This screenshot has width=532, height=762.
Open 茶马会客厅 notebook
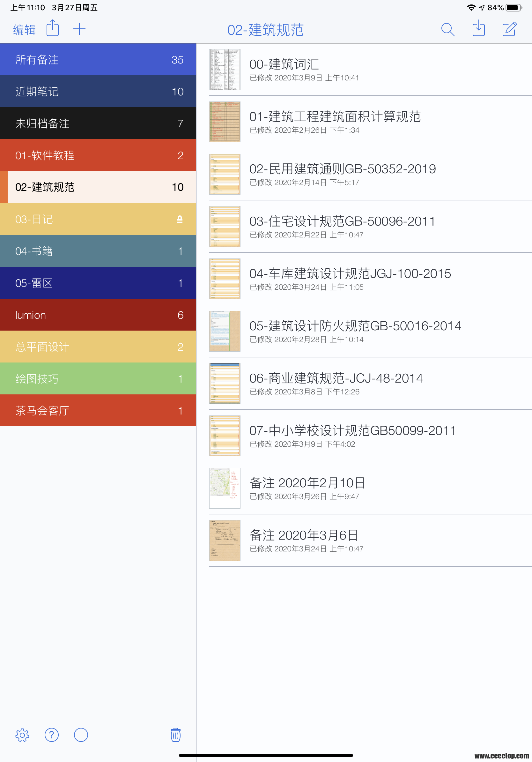coord(98,410)
